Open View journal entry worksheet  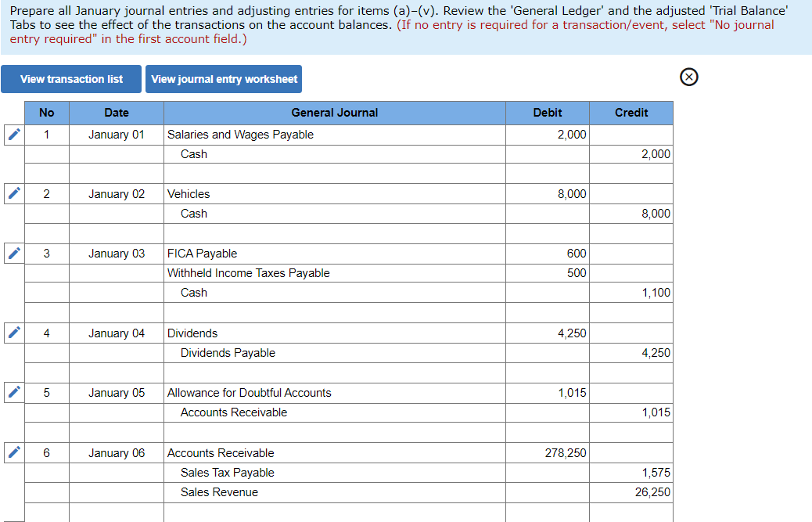tap(224, 79)
